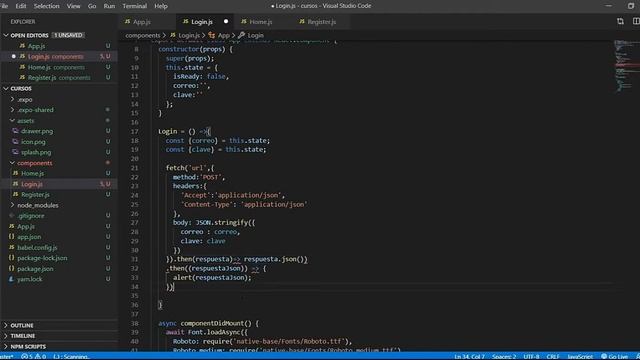Click the components breadcrumb segment
Viewport: 640px width, 360px height.
143,36
